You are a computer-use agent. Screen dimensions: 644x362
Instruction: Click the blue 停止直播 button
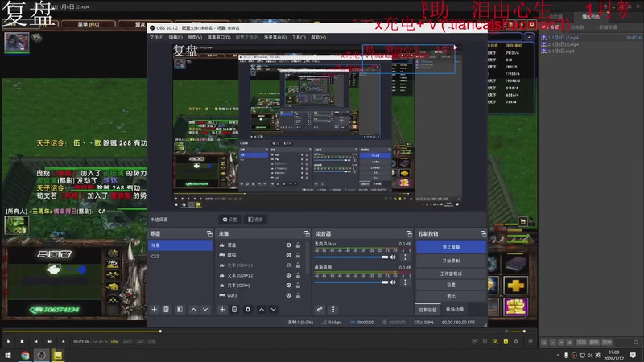click(x=451, y=247)
